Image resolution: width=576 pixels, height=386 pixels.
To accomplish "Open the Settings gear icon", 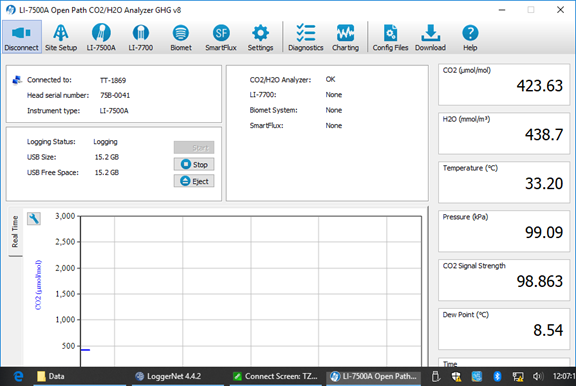I will pyautogui.click(x=260, y=37).
